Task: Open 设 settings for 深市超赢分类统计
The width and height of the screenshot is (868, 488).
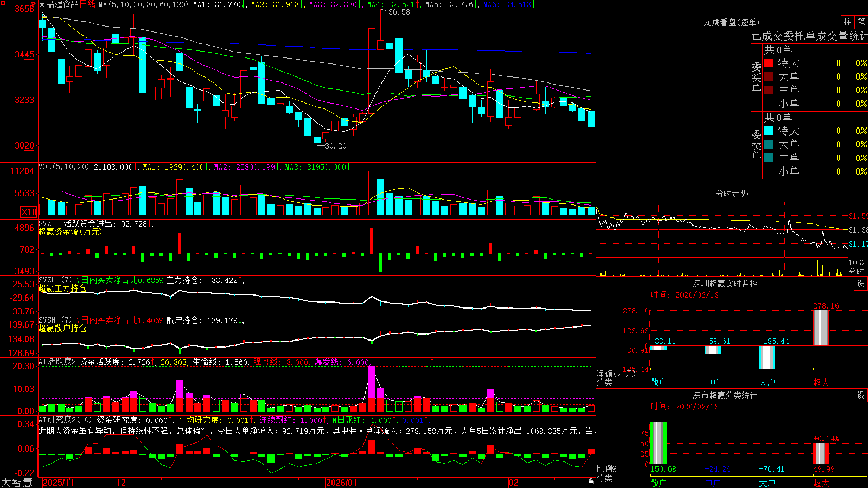Action: [x=861, y=395]
